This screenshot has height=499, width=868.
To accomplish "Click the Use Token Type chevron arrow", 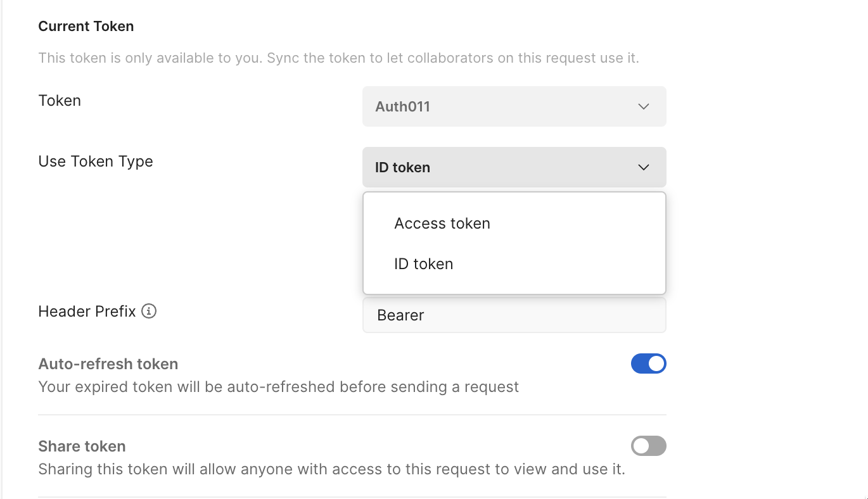I will click(644, 167).
